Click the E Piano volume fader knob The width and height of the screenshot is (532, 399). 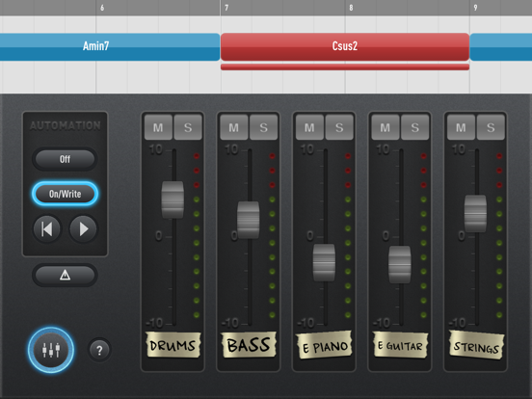tap(324, 262)
